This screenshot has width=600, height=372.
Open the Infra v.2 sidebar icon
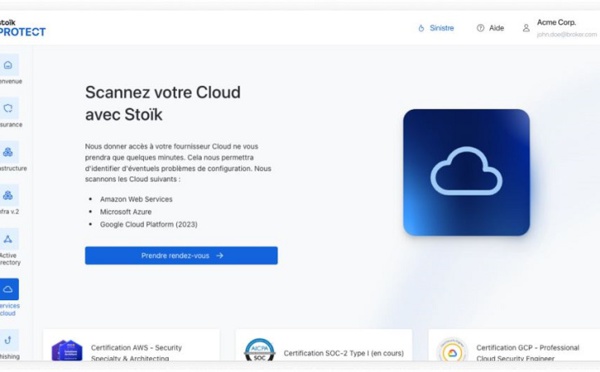pos(8,195)
